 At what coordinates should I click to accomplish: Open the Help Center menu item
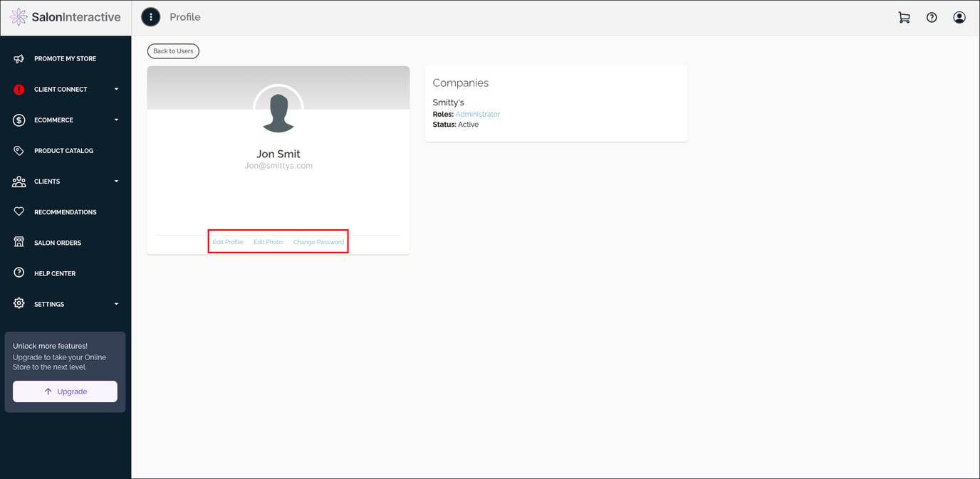click(55, 273)
